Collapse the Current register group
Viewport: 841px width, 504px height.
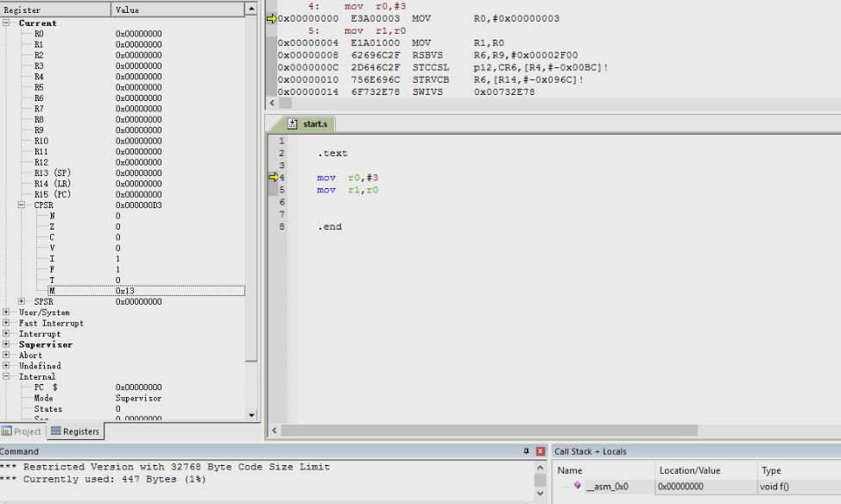click(x=7, y=23)
